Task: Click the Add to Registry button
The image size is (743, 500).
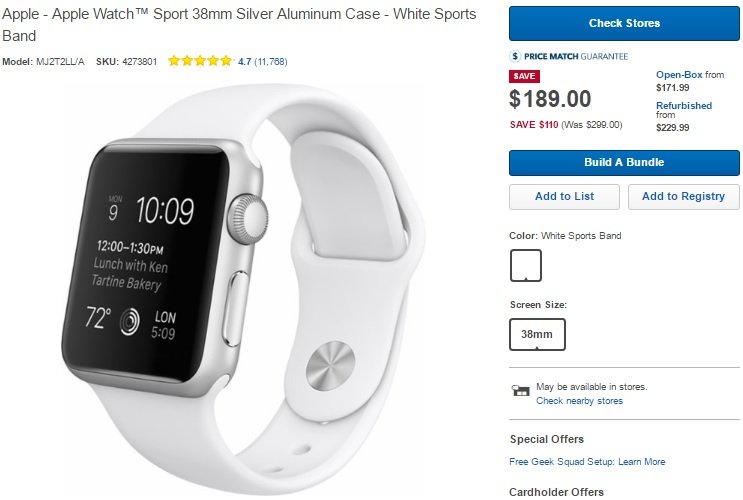Action: [683, 197]
